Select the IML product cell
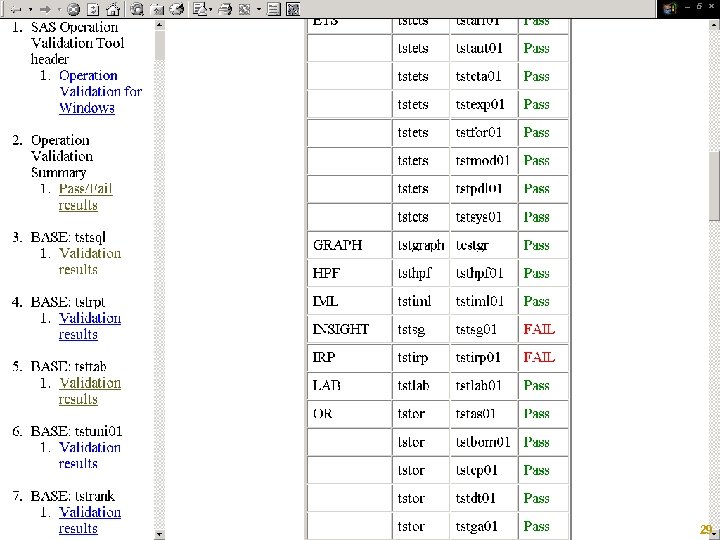The image size is (720, 540). coord(349,301)
